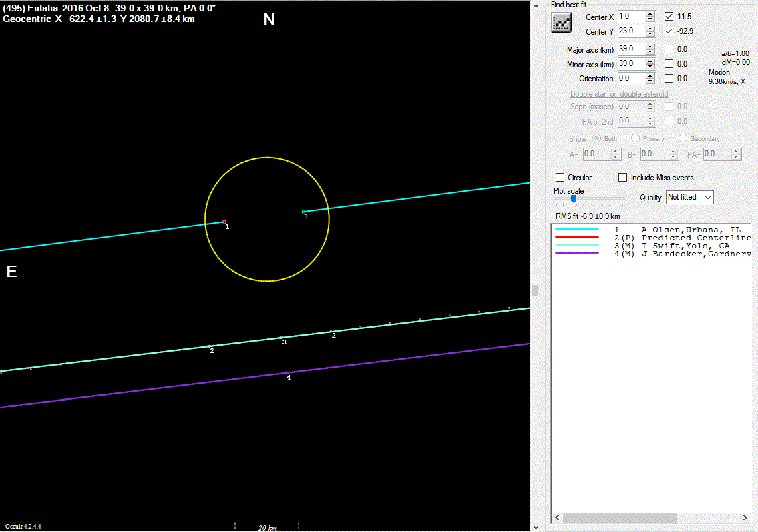Select the 2 (P) Predicted Centerline row
Screen dimensions: 758x532
click(x=650, y=238)
